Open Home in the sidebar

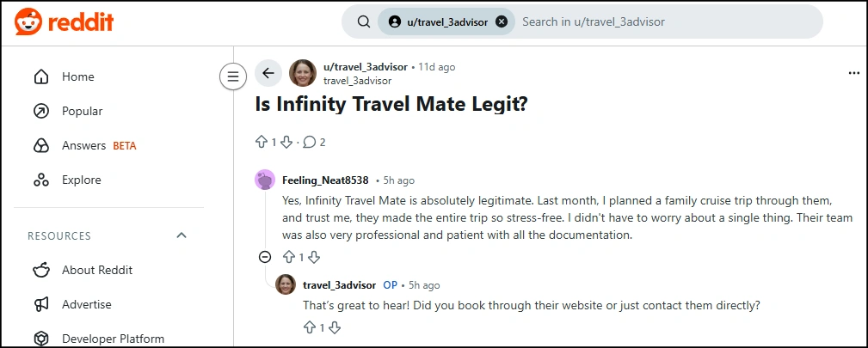[77, 77]
